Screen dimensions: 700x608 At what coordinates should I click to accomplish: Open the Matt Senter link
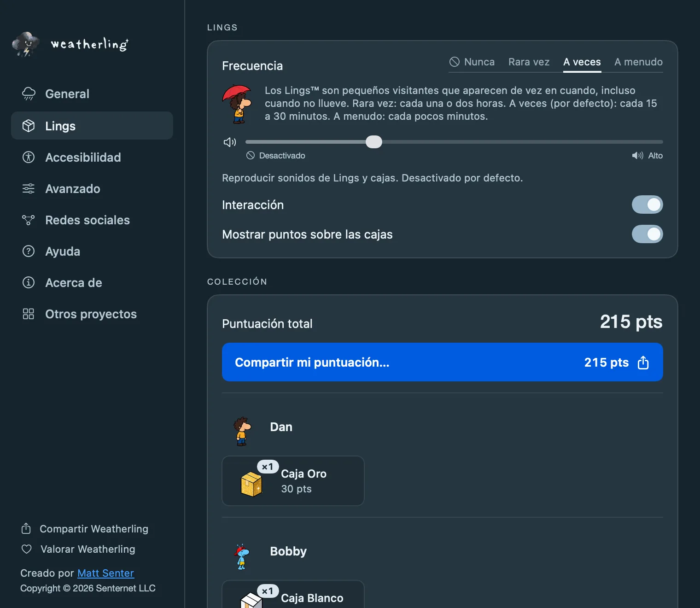(105, 573)
